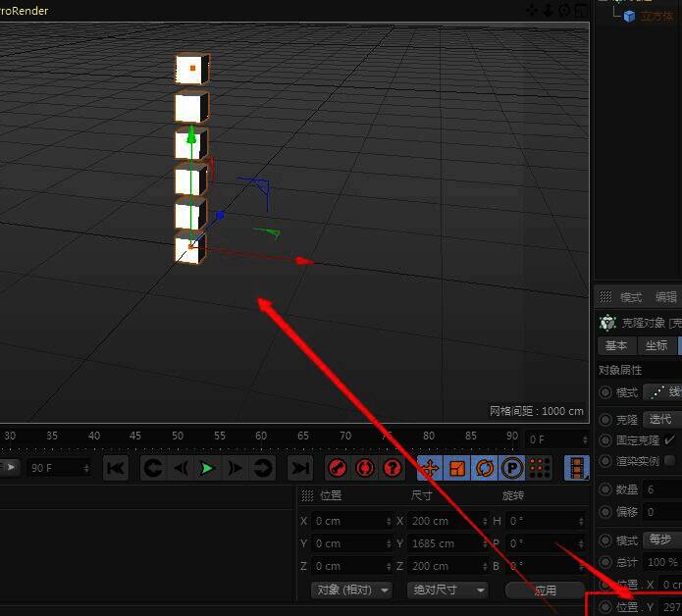
Task: Switch to the 基本 tab
Action: (615, 345)
